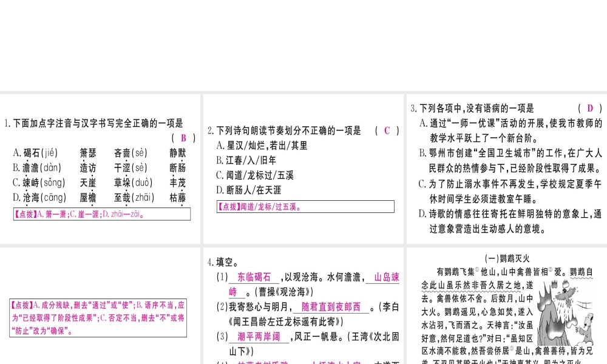Image resolution: width=607 pixels, height=364 pixels.
Task: Click the title (一)鹦鹉灭火
Action: coord(507,258)
